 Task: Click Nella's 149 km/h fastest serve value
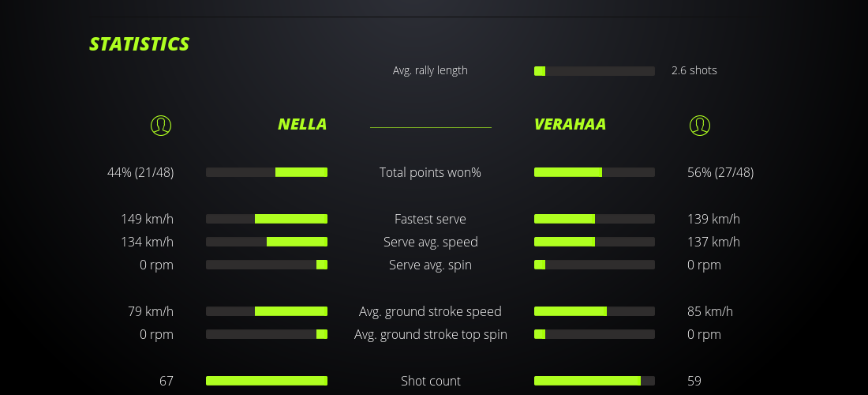(147, 219)
